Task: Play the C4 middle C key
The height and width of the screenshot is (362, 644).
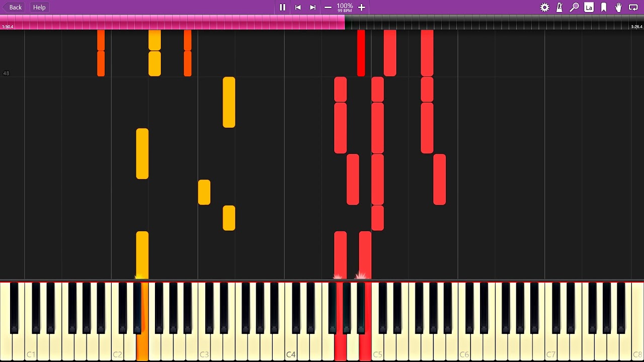Action: pos(290,347)
